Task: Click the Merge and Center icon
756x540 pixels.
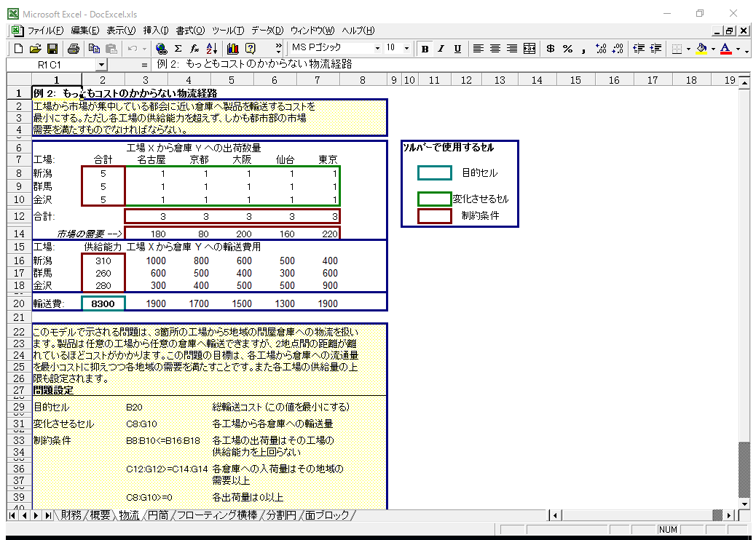Action: pos(529,49)
